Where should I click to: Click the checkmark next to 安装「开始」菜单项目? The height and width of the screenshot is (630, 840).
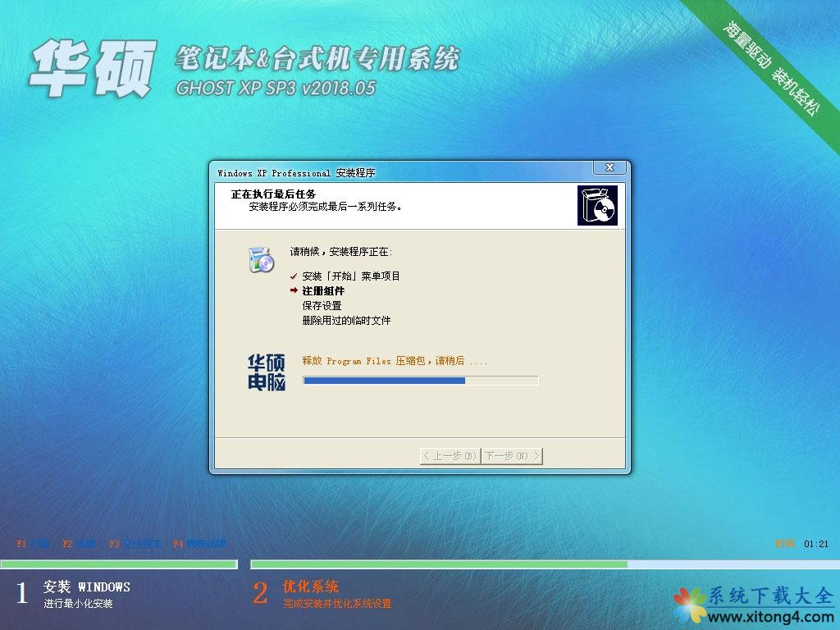coord(294,276)
